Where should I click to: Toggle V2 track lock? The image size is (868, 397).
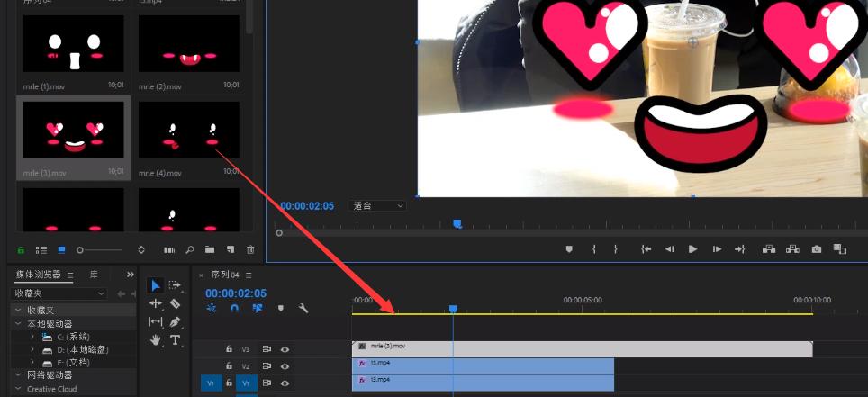pos(229,366)
